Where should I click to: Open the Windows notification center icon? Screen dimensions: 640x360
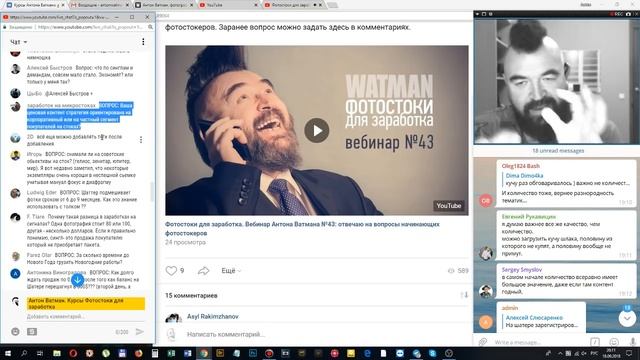click(629, 353)
